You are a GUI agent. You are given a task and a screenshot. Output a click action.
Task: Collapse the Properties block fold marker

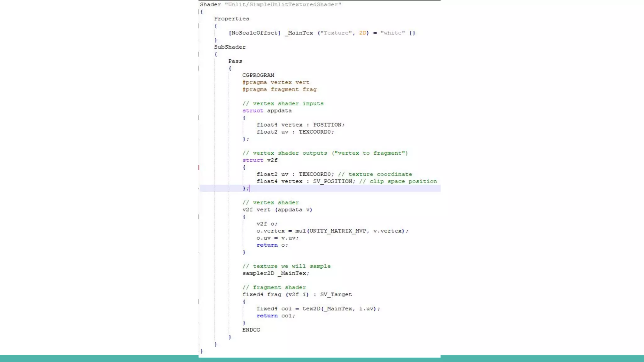[199, 26]
